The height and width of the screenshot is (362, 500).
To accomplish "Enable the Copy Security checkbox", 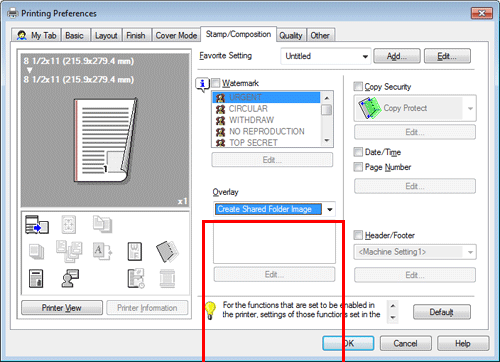I will [358, 86].
